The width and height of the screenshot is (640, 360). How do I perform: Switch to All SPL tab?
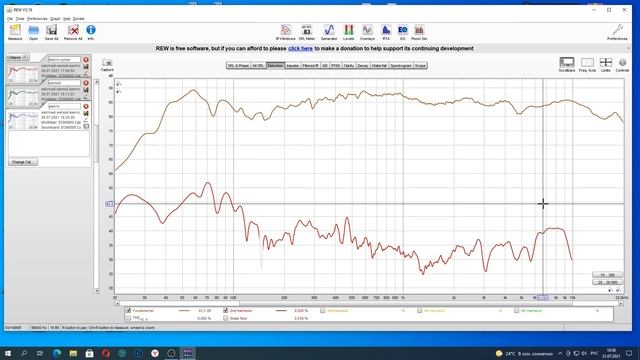[258, 65]
